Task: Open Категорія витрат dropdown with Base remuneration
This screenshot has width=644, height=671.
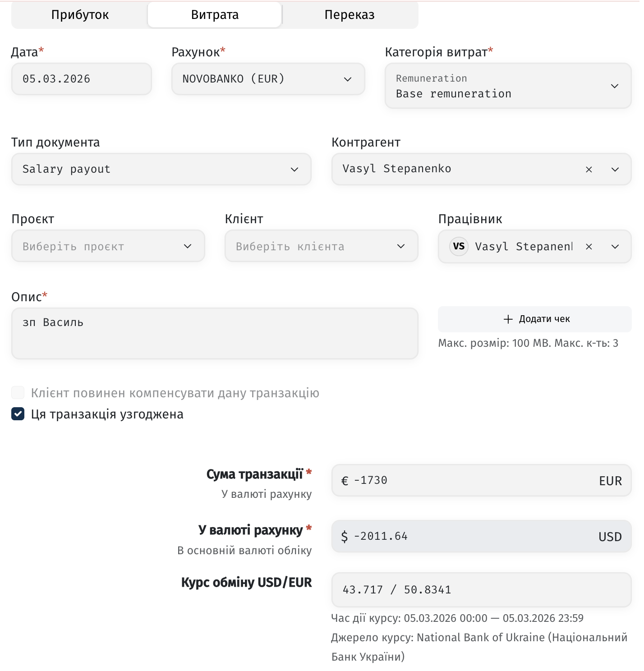Action: point(508,86)
